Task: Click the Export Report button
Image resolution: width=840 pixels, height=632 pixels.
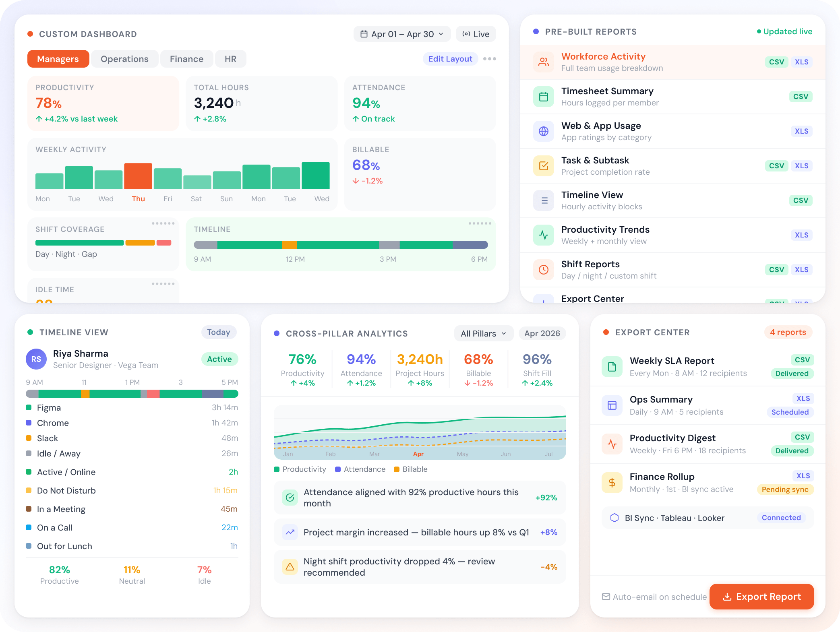Action: [761, 597]
